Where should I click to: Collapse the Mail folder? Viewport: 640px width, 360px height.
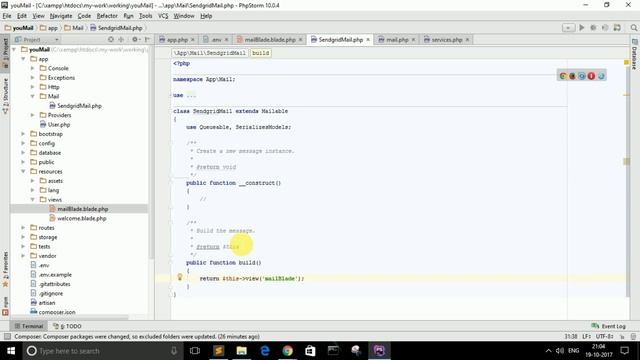[33, 96]
